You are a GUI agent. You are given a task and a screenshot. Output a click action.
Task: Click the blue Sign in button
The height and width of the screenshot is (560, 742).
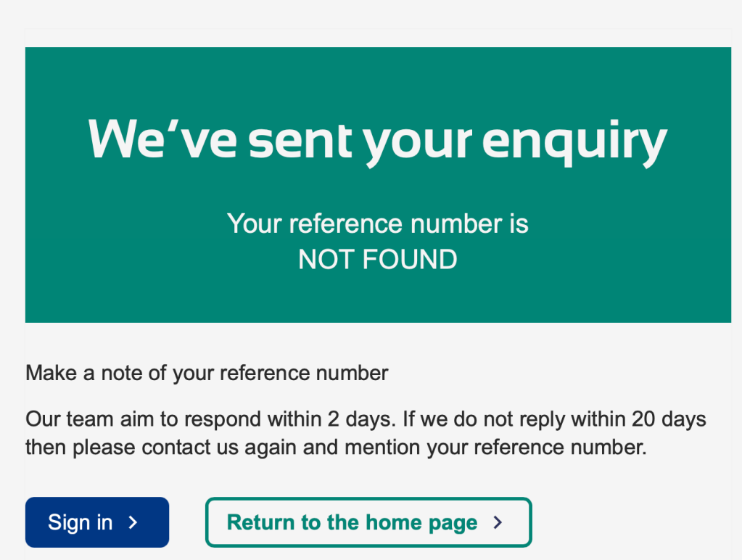(x=97, y=522)
